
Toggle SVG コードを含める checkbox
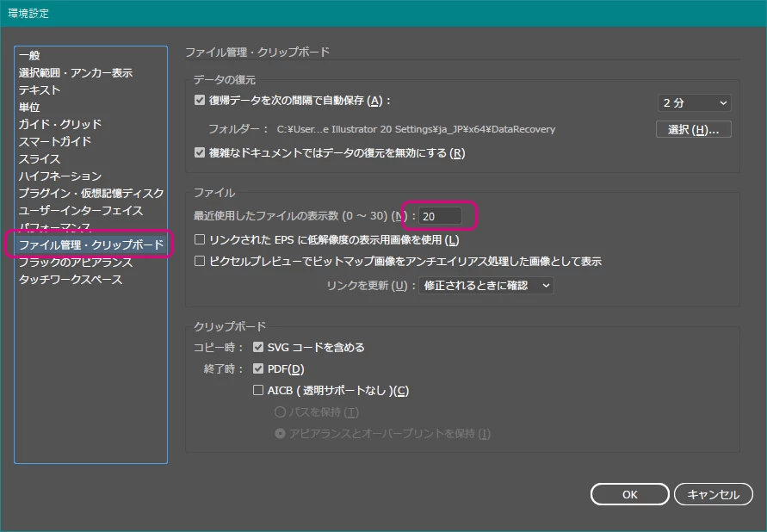click(x=258, y=347)
